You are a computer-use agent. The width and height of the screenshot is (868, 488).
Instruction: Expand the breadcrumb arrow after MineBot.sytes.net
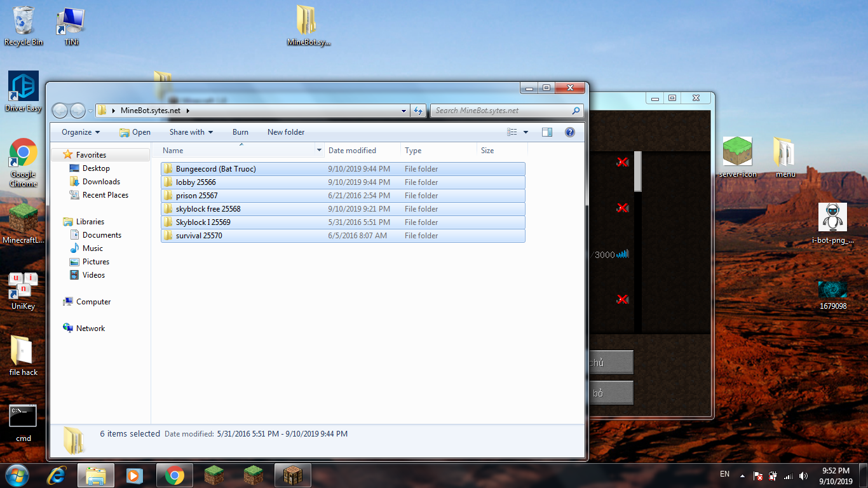(x=188, y=111)
